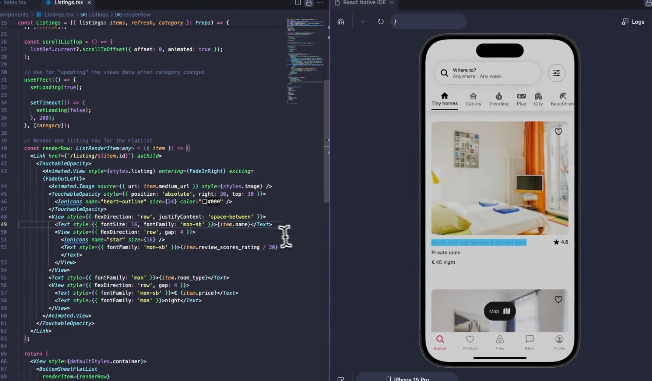Close the React Native IDE tab
The width and height of the screenshot is (652, 381).
click(x=391, y=2)
